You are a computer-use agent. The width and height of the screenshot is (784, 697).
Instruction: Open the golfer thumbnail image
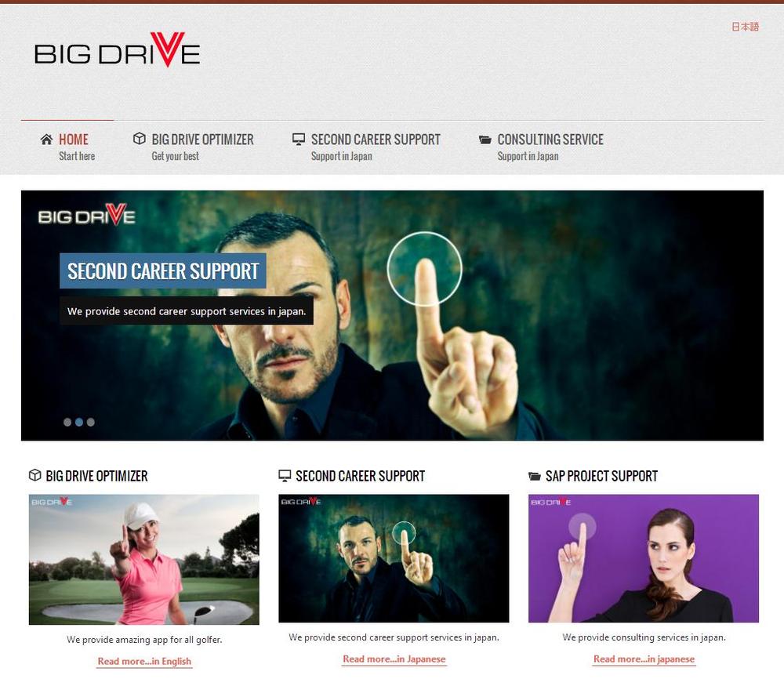pos(144,560)
